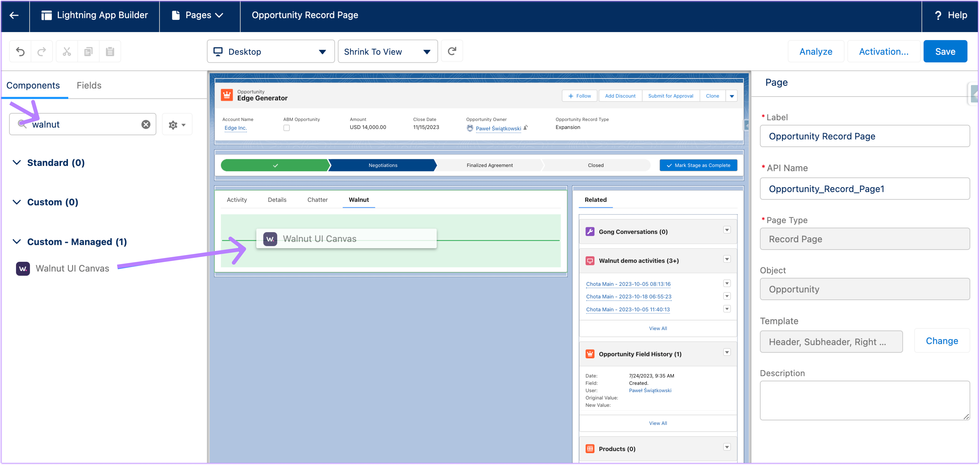Select the Related tab
The height and width of the screenshot is (465, 980).
tap(595, 200)
